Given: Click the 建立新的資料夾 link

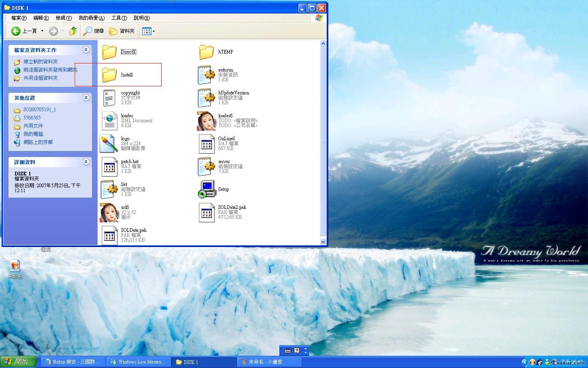Looking at the screenshot, I should (40, 62).
